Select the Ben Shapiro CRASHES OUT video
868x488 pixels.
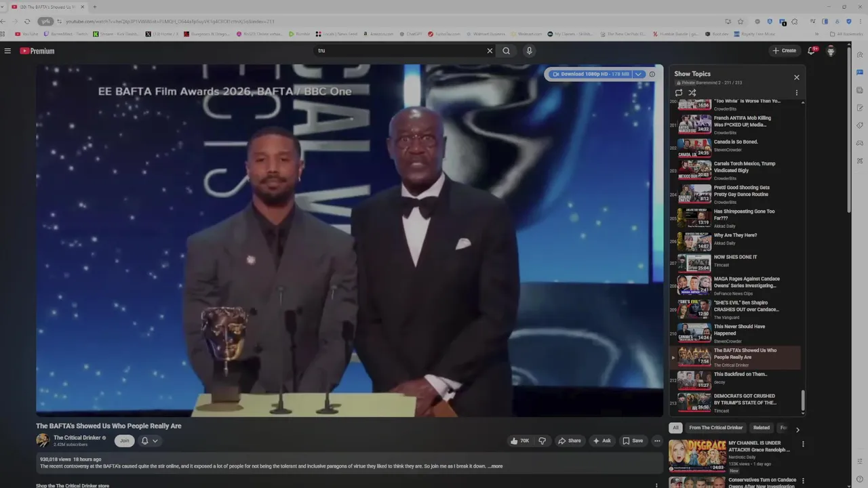(x=736, y=309)
